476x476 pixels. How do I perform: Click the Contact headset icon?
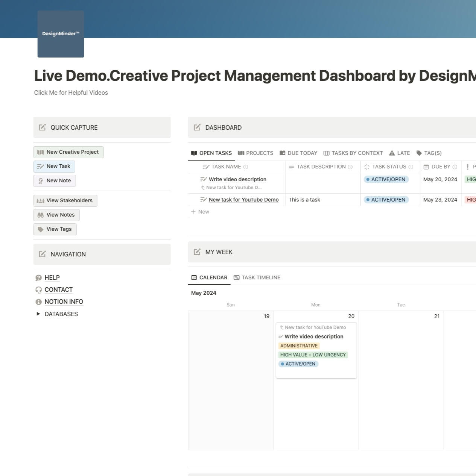38,290
